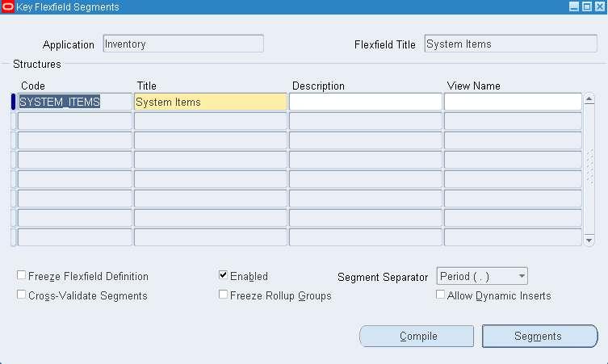Image resolution: width=608 pixels, height=364 pixels.
Task: Toggle Cross-Validate Segments checkbox
Action: click(21, 295)
